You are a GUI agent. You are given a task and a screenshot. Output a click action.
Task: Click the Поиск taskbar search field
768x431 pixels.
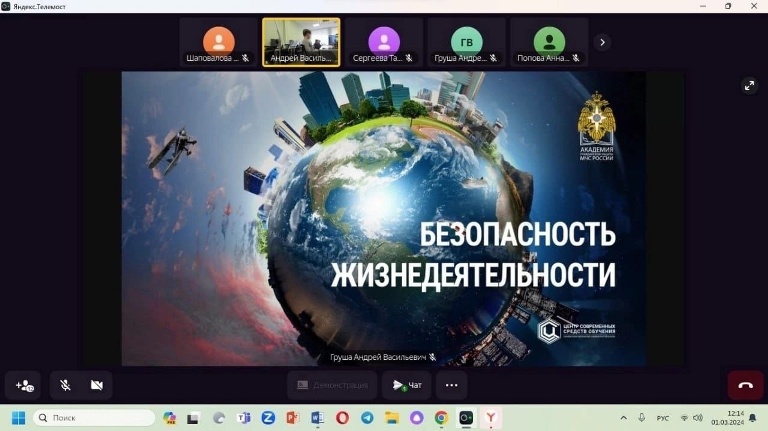tap(94, 417)
